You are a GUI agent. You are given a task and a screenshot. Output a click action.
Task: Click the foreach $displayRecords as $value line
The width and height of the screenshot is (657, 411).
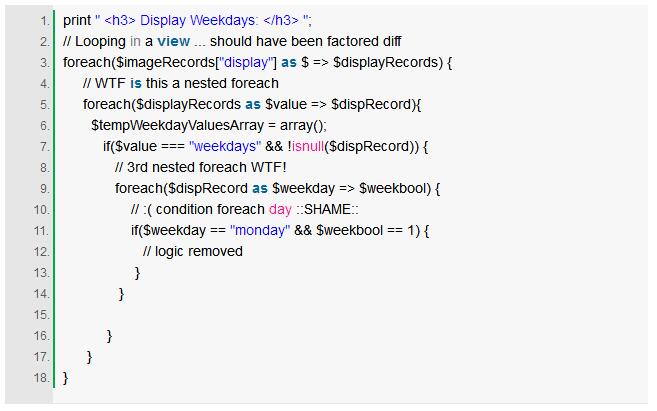pyautogui.click(x=252, y=104)
